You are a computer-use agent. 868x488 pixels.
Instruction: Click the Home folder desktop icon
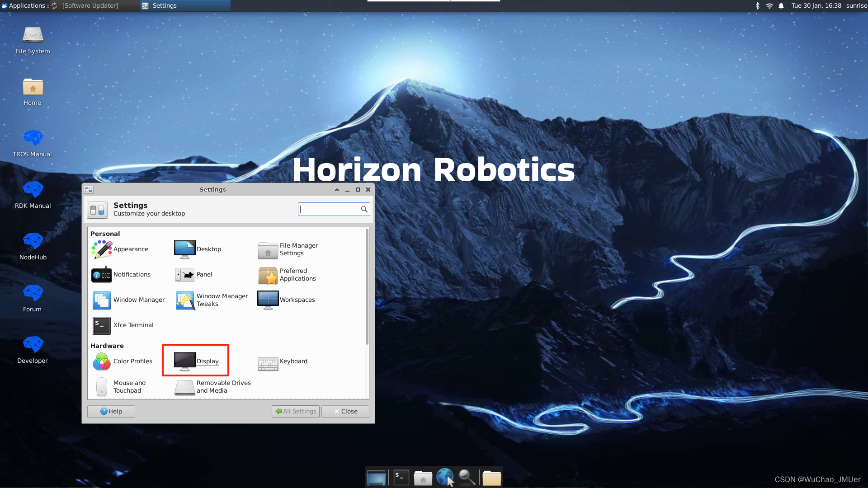pos(33,92)
